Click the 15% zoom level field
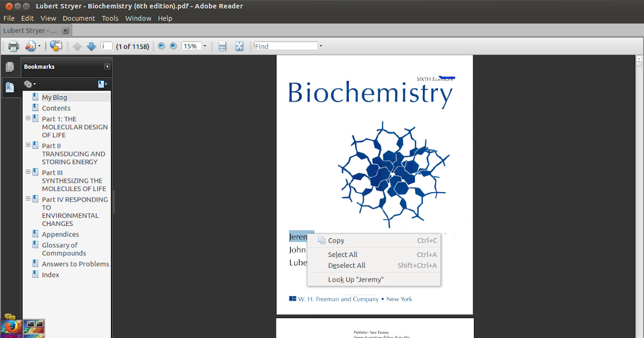Screen dimensions: 644x338 click(191, 46)
